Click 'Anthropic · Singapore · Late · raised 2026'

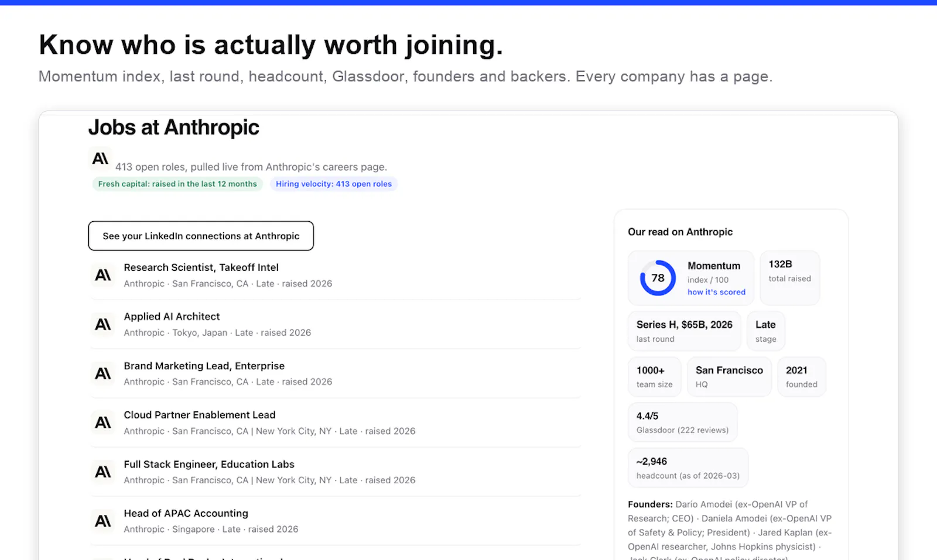point(211,529)
